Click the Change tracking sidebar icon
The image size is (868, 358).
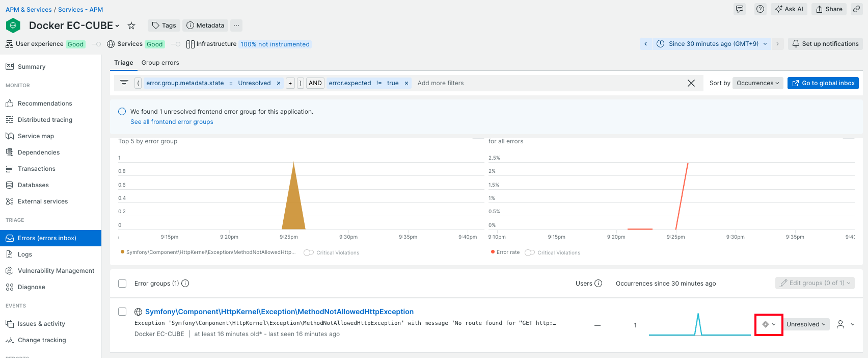(10, 340)
